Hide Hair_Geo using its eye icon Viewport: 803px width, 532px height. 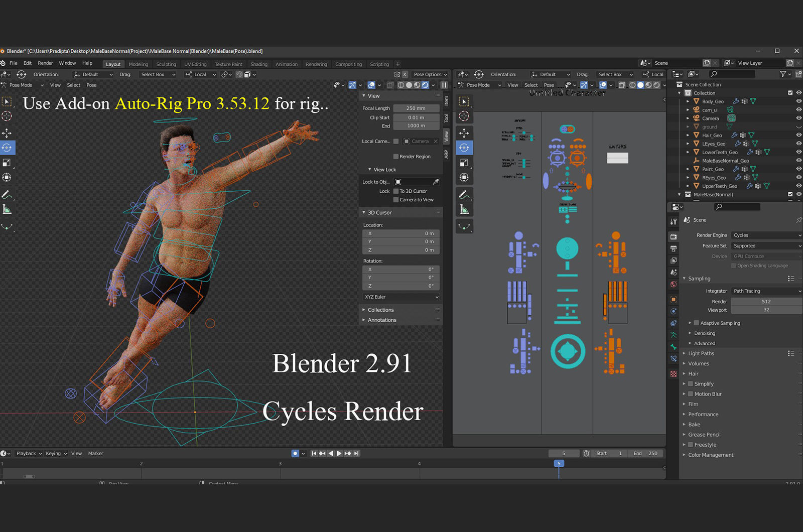coord(798,135)
